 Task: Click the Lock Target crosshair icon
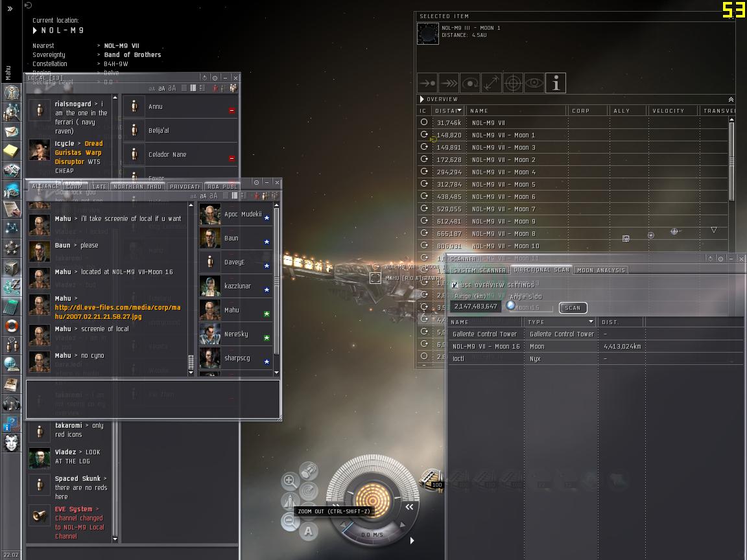coord(513,83)
